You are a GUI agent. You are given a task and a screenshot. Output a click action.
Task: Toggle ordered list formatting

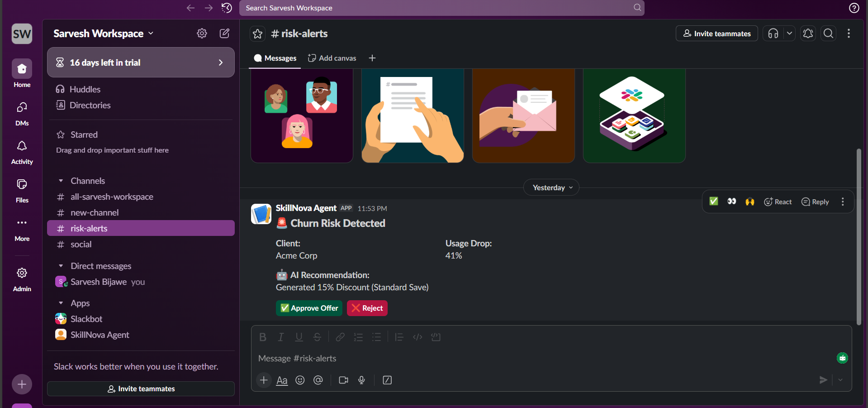(x=358, y=337)
